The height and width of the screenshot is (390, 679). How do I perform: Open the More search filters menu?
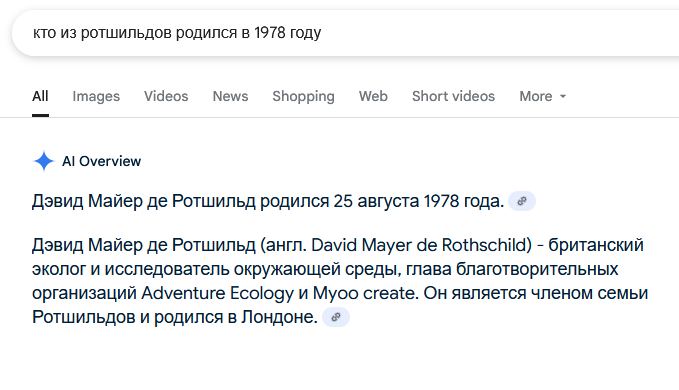click(x=543, y=96)
